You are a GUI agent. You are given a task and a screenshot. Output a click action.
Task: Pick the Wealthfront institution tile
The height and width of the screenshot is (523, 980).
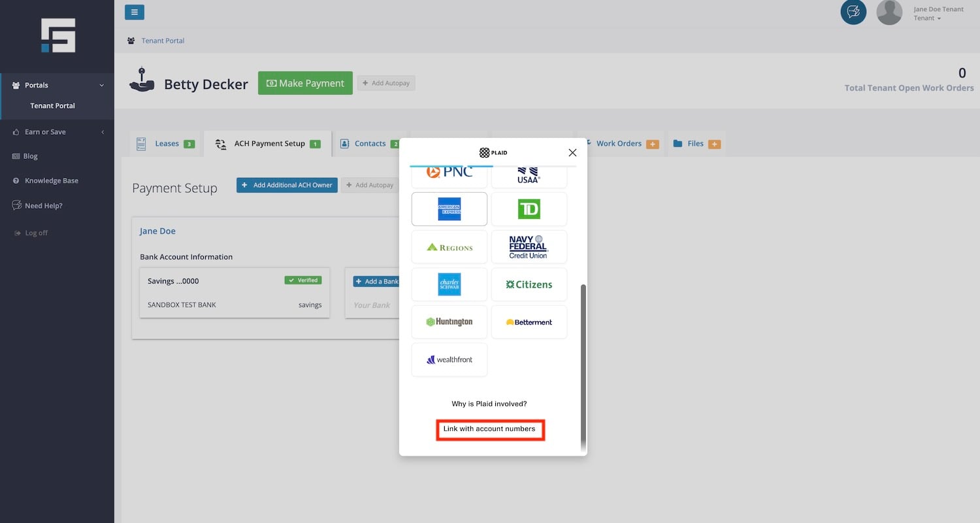coord(449,360)
